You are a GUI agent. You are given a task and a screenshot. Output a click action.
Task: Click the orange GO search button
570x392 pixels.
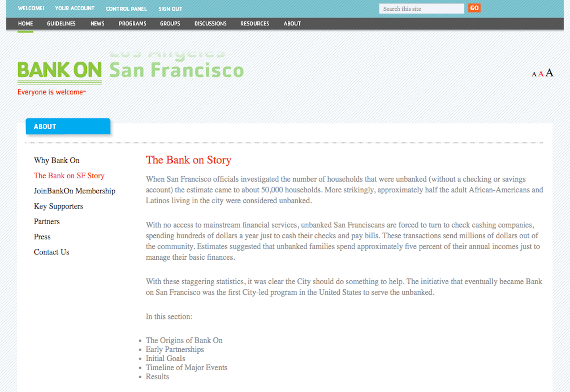(474, 8)
